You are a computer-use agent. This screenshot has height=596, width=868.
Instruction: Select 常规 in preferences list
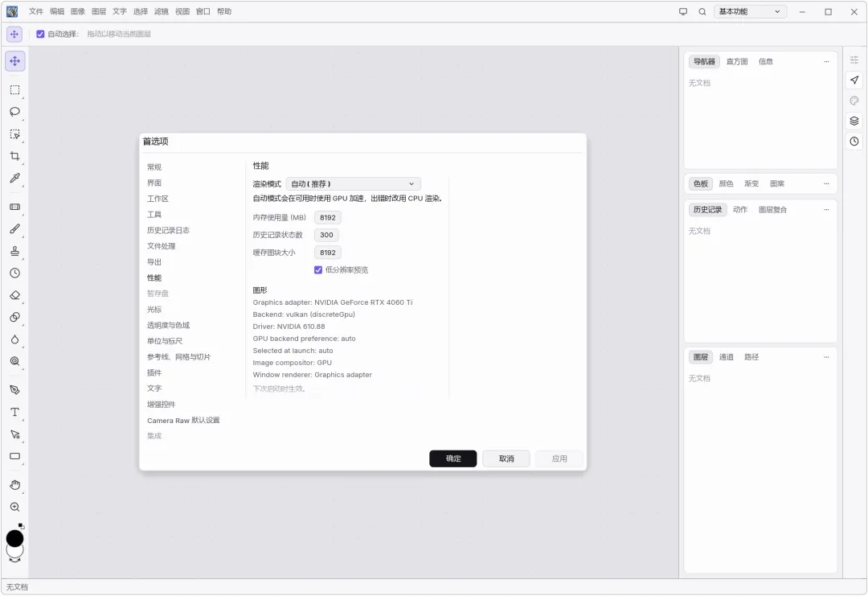[154, 167]
